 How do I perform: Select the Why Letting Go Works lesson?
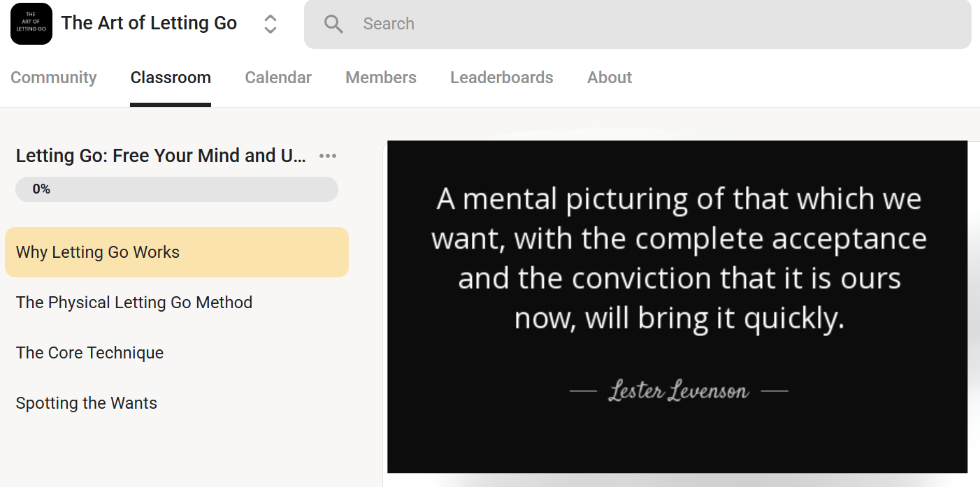pyautogui.click(x=177, y=252)
